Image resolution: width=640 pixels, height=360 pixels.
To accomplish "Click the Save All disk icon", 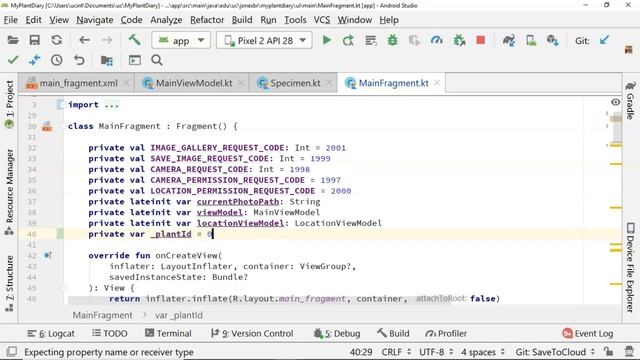I will point(35,40).
